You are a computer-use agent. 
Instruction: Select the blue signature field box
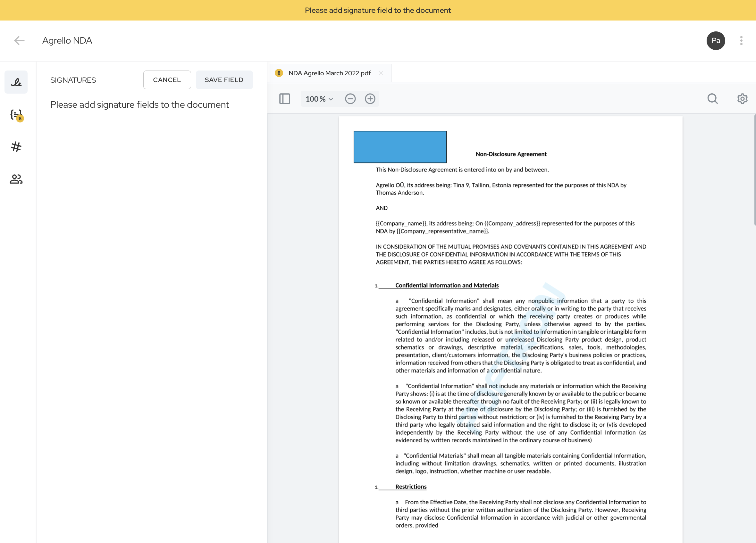(400, 147)
